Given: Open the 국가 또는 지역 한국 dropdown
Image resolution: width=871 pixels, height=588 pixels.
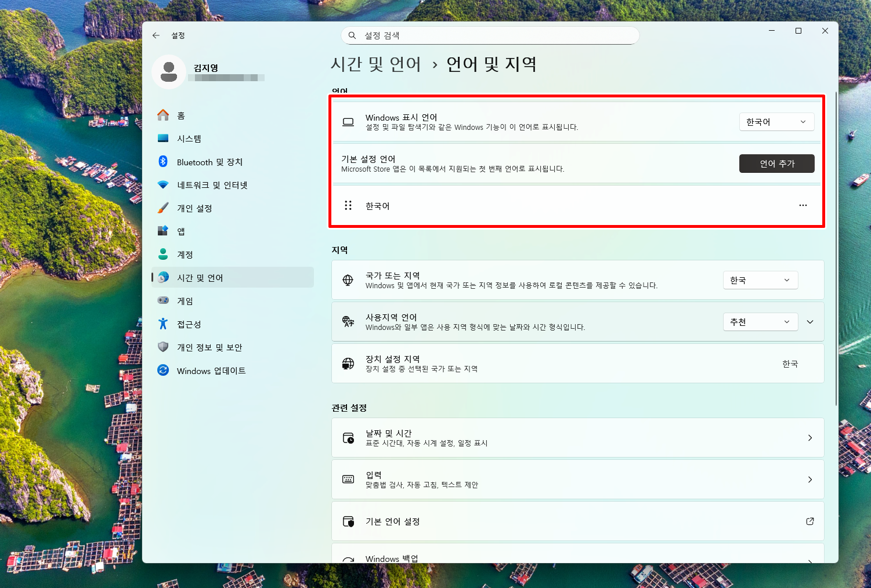Looking at the screenshot, I should click(761, 280).
